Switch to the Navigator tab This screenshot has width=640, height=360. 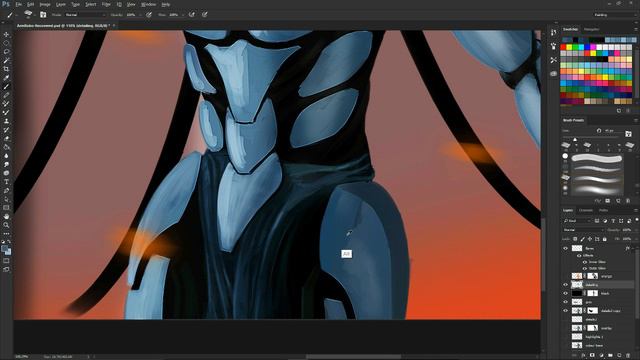[591, 29]
